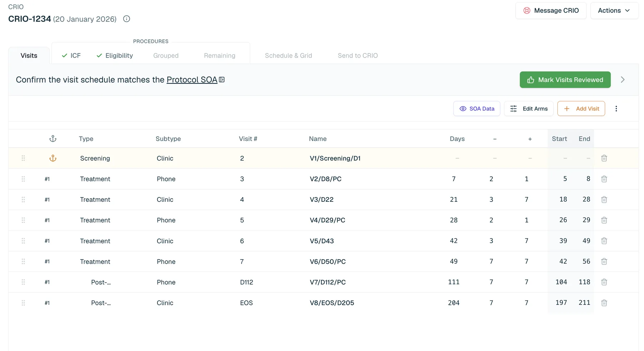This screenshot has height=351, width=644.
Task: Click the external link icon after Protocol SOA
Action: click(222, 80)
